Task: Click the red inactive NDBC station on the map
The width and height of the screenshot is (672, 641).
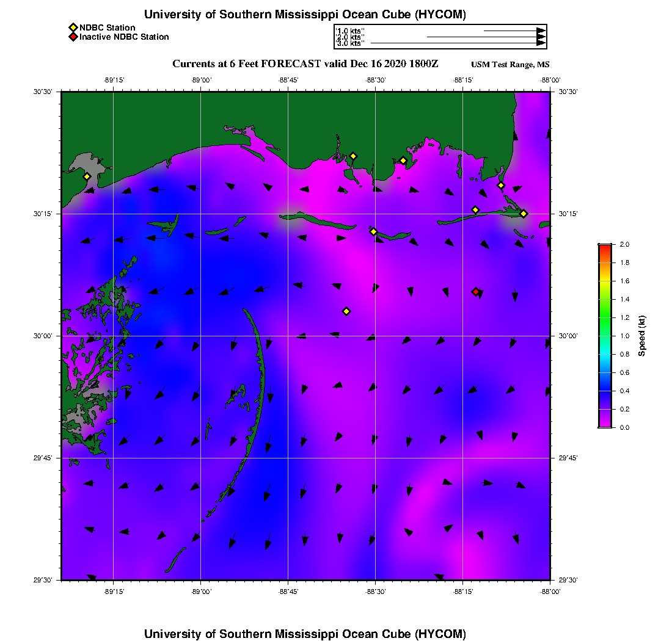Action: coord(476,292)
